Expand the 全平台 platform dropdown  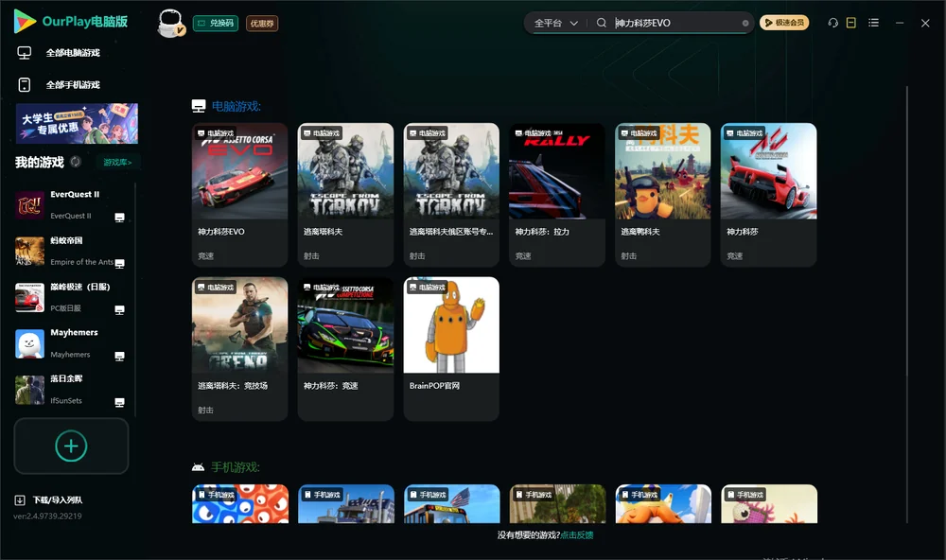[555, 23]
